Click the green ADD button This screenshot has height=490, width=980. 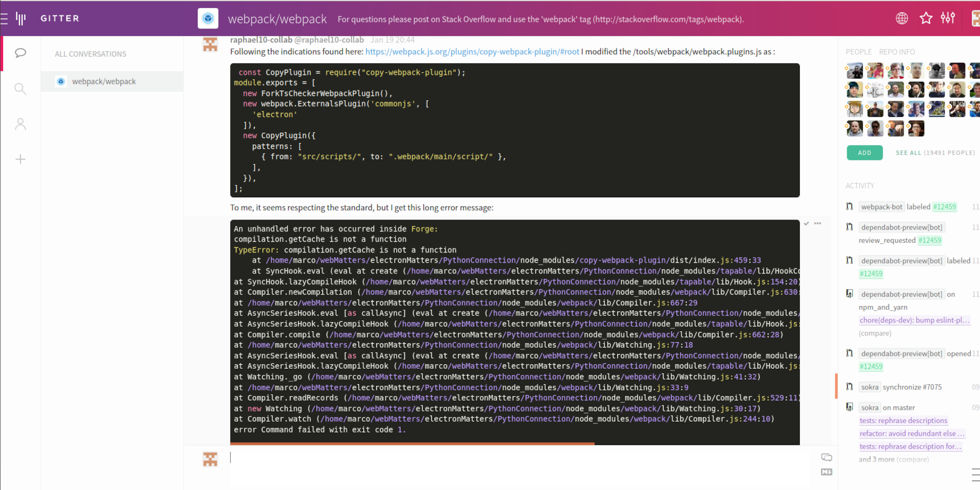tap(864, 153)
